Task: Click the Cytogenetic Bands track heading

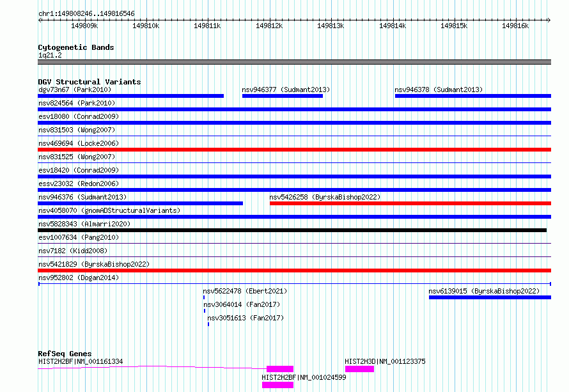Action: click(76, 47)
